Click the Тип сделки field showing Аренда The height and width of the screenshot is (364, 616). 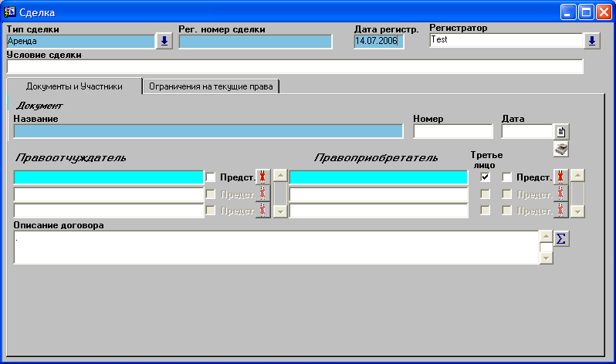pyautogui.click(x=80, y=41)
